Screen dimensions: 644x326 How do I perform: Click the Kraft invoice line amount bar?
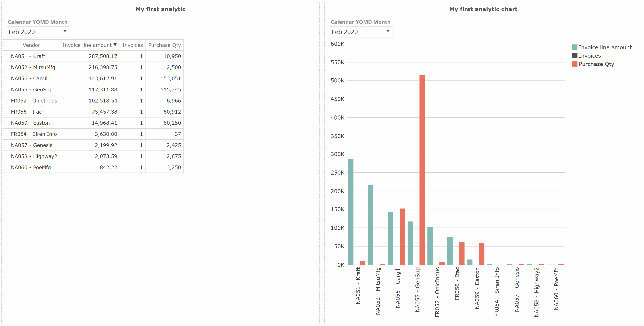[x=350, y=212]
